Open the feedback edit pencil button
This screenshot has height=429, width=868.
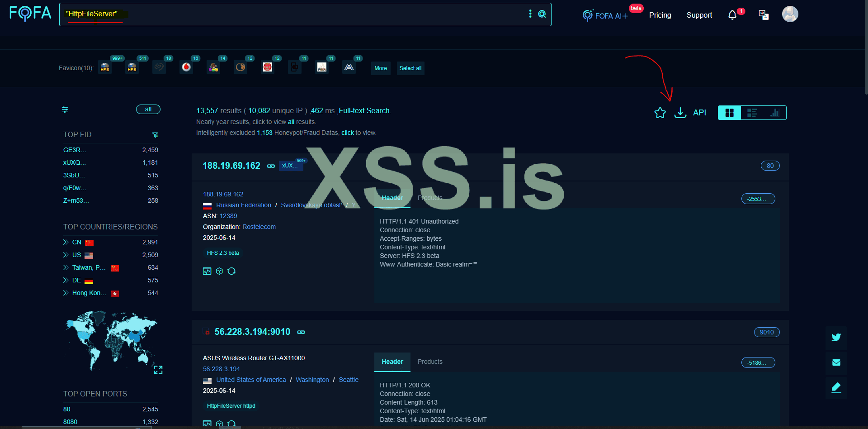coord(836,387)
